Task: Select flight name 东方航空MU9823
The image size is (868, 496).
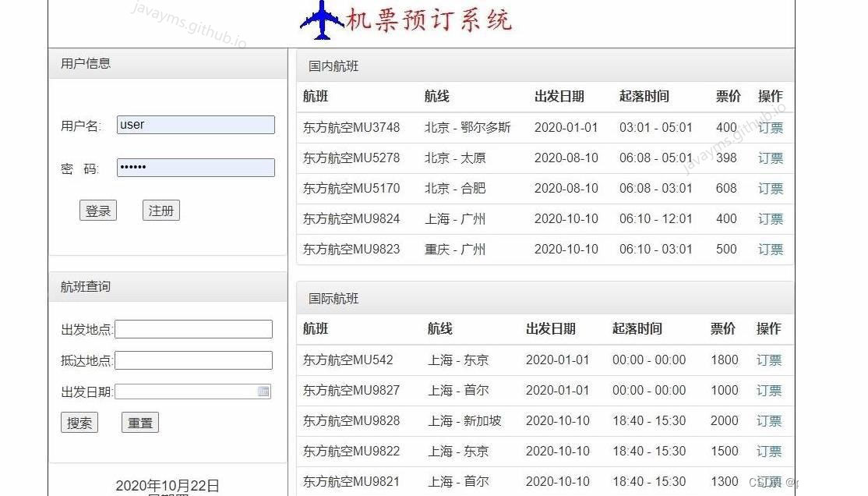Action: point(351,250)
